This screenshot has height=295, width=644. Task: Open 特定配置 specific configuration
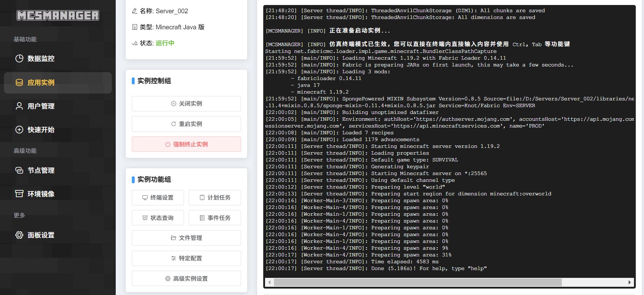[186, 258]
